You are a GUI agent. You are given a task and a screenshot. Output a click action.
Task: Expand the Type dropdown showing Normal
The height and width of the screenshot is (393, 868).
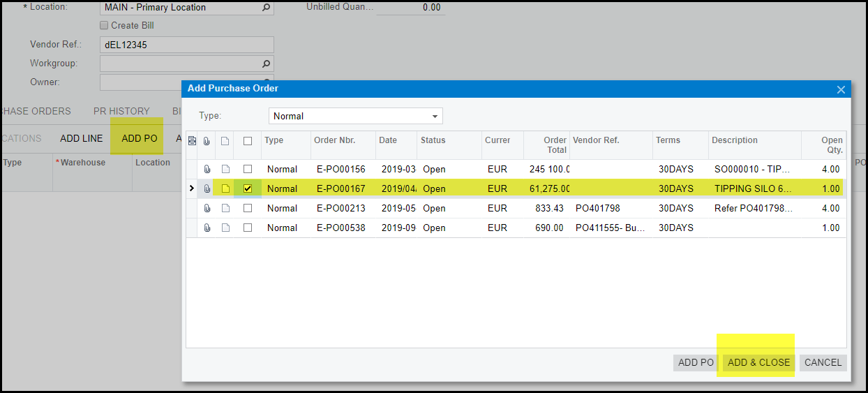point(435,116)
